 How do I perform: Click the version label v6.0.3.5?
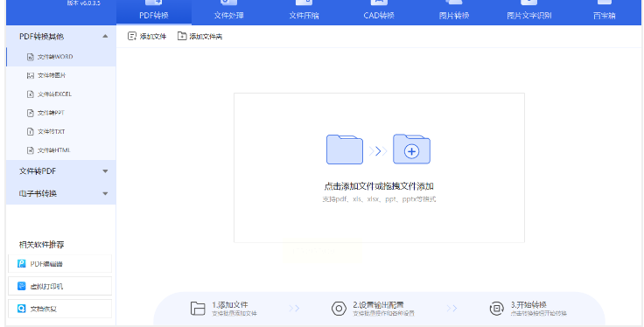click(84, 3)
